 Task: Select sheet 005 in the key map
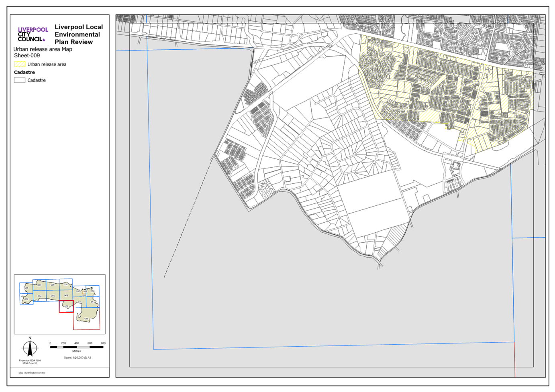coord(53,284)
